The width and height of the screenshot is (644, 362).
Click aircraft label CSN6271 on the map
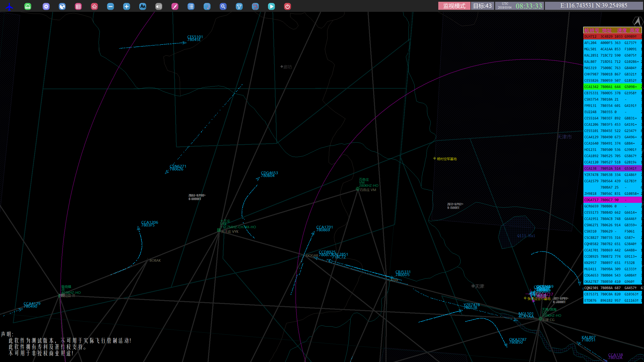(178, 168)
